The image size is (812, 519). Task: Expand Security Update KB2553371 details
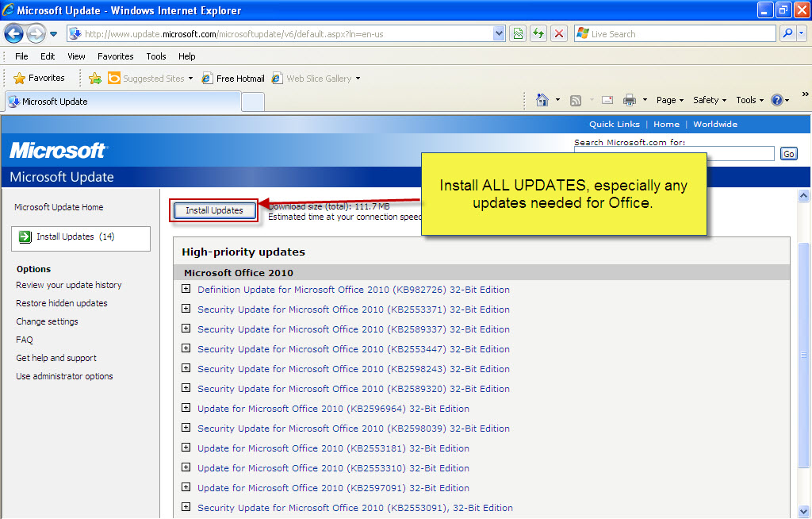tap(186, 309)
